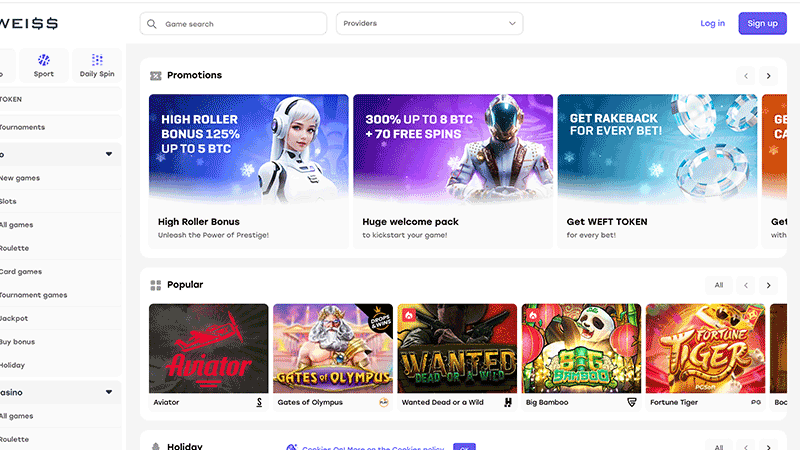Click the Game search field
The width and height of the screenshot is (800, 450).
pyautogui.click(x=233, y=24)
